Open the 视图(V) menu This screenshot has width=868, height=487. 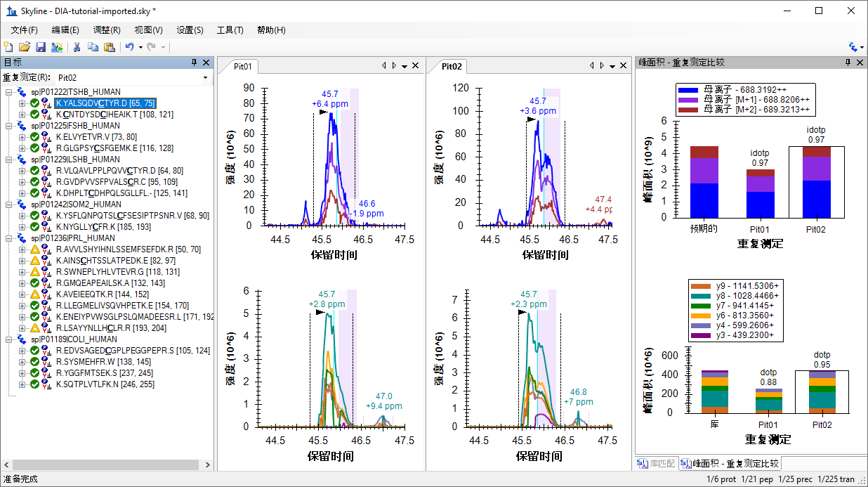click(x=148, y=30)
